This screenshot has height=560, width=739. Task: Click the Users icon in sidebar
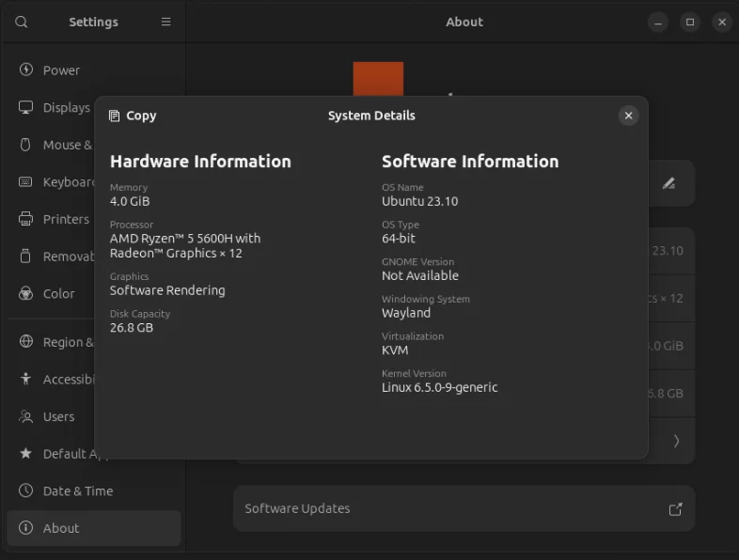tap(26, 416)
